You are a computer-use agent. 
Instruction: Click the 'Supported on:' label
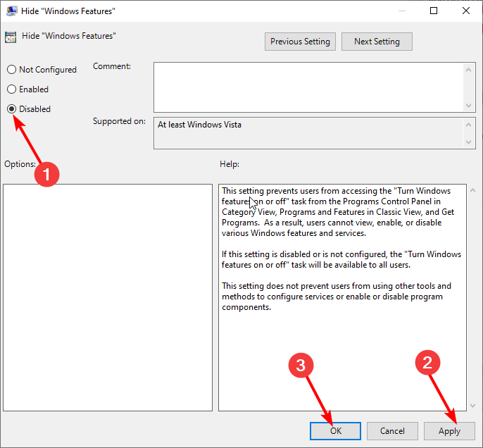119,121
